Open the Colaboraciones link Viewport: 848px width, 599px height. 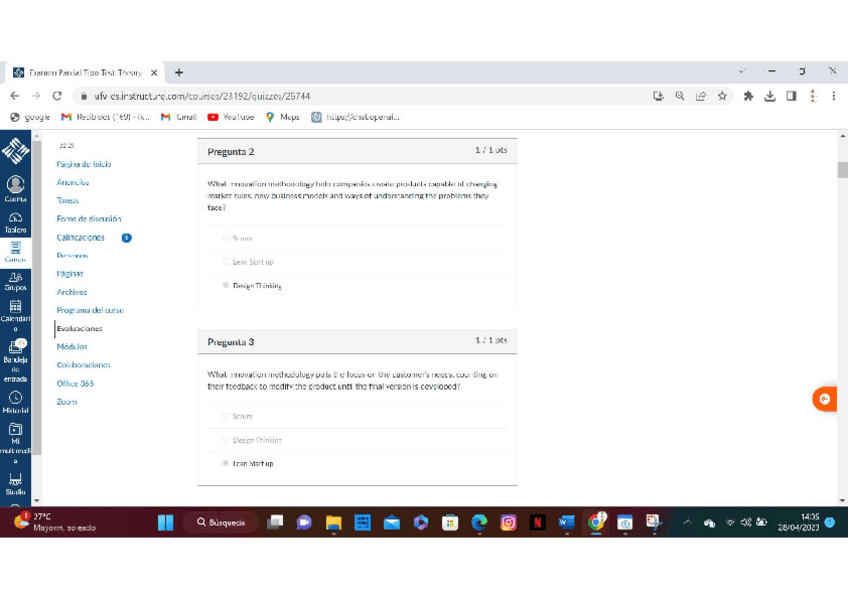click(83, 365)
